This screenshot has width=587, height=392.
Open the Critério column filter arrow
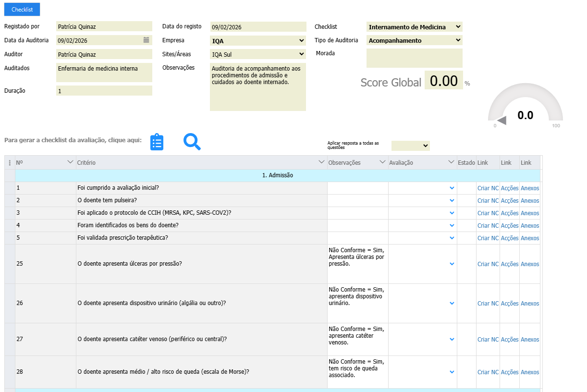[322, 162]
